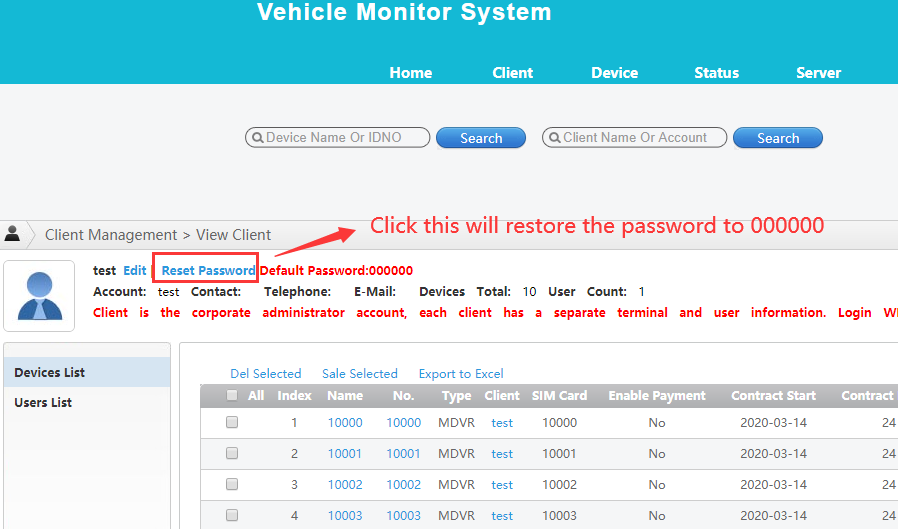Click the magnifier icon in device search field
Viewport: 898px width, 529px height.
(x=258, y=138)
